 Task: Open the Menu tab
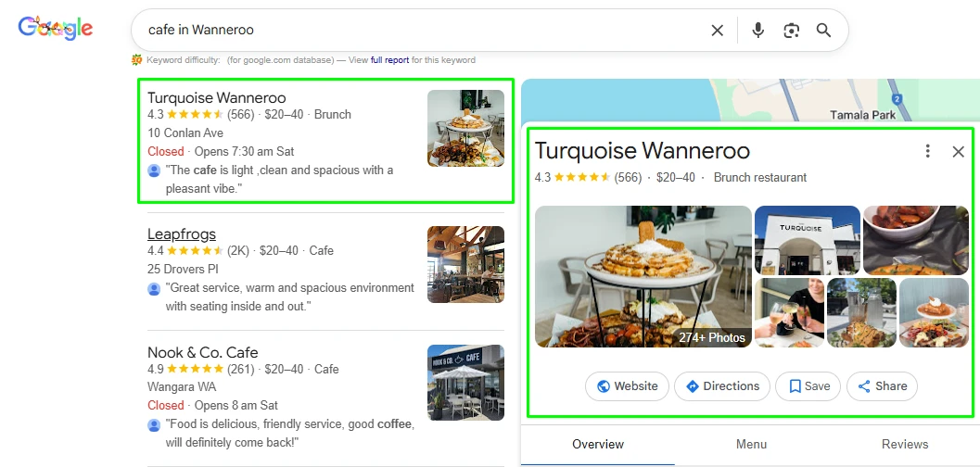click(751, 444)
